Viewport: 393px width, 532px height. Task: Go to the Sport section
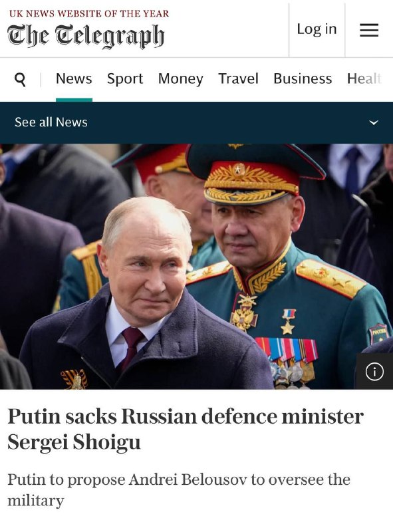(x=125, y=78)
